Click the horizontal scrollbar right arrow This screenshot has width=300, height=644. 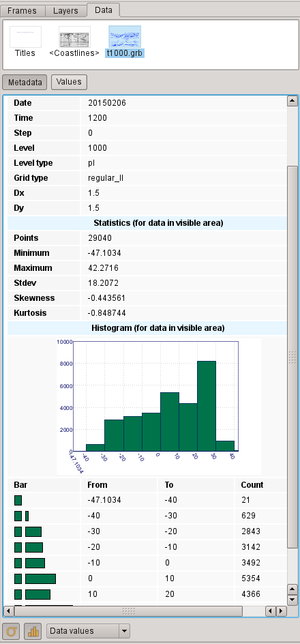[x=281, y=611]
